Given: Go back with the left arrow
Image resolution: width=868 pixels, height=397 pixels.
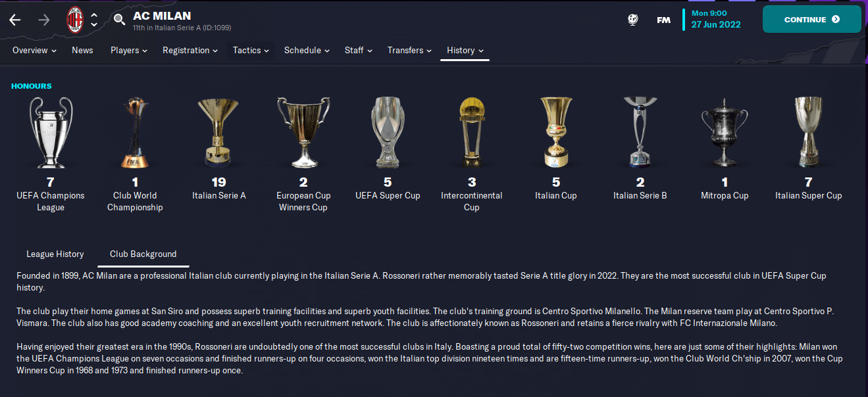Looking at the screenshot, I should point(14,20).
